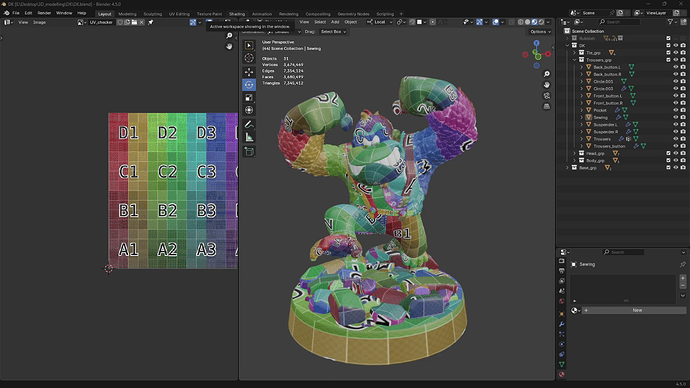Screen dimensions: 690x388
Task: Open the Modifier wrench properties tab
Action: pos(562,324)
